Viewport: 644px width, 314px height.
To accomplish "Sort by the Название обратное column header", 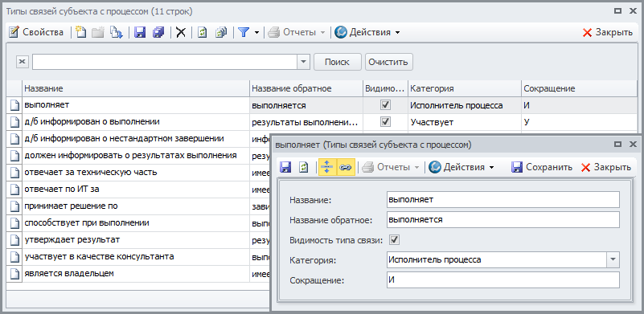I will coord(306,88).
